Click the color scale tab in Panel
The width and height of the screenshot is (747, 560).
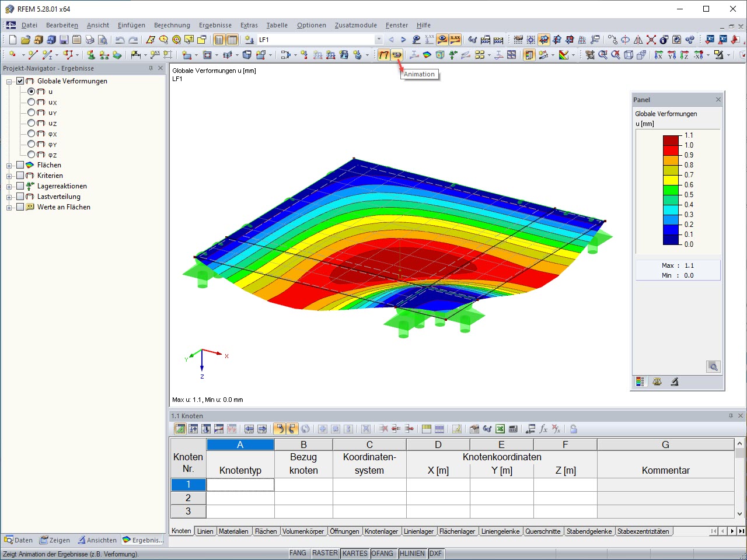[640, 381]
